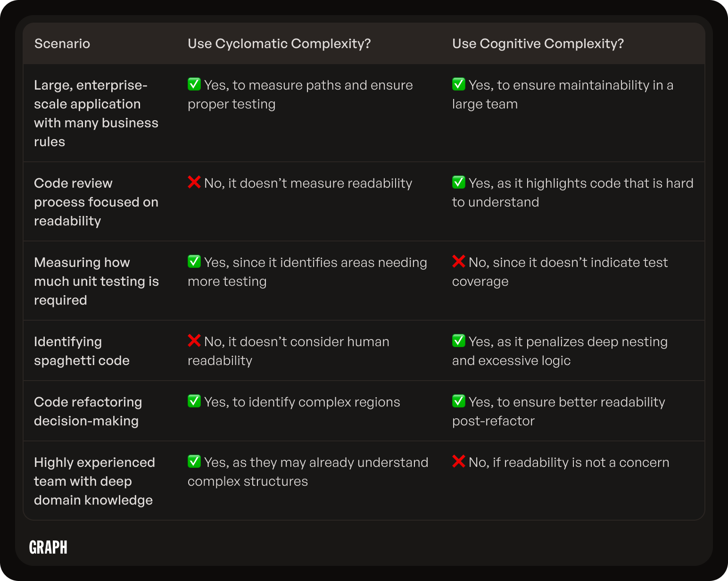
Task: Click text 'proper testing' in first row
Action: tap(232, 104)
